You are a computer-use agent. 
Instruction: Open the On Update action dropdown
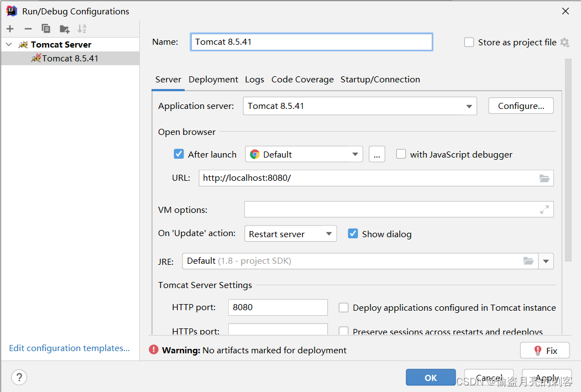pos(329,233)
